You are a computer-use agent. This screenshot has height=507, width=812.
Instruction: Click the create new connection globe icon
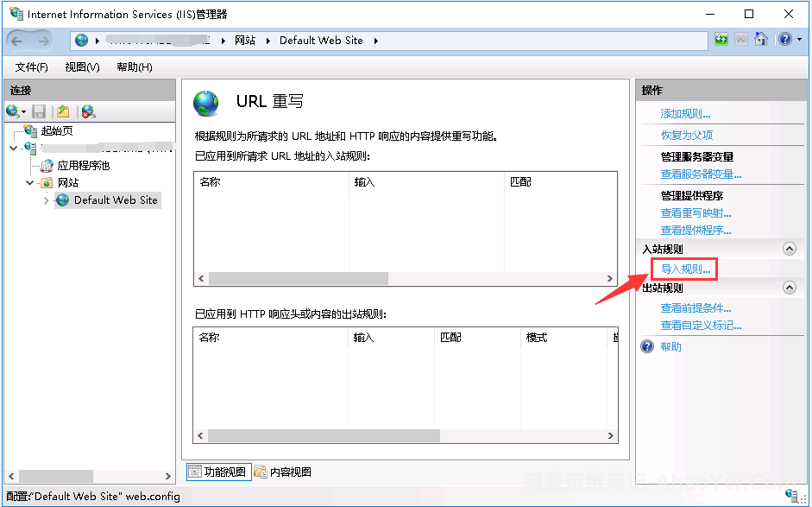point(12,111)
